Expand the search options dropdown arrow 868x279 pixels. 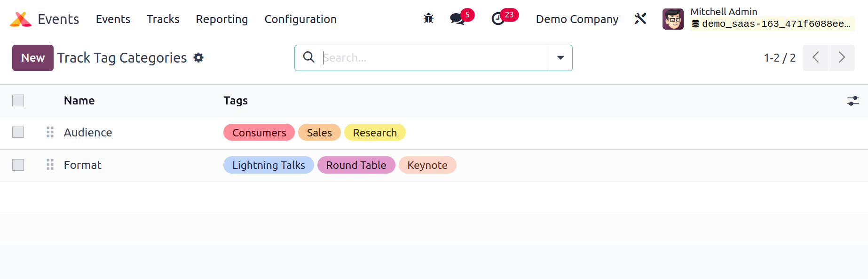[560, 58]
